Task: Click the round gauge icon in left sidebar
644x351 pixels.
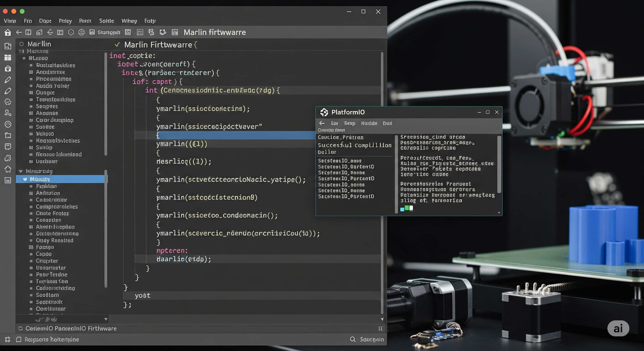Action: [8, 124]
